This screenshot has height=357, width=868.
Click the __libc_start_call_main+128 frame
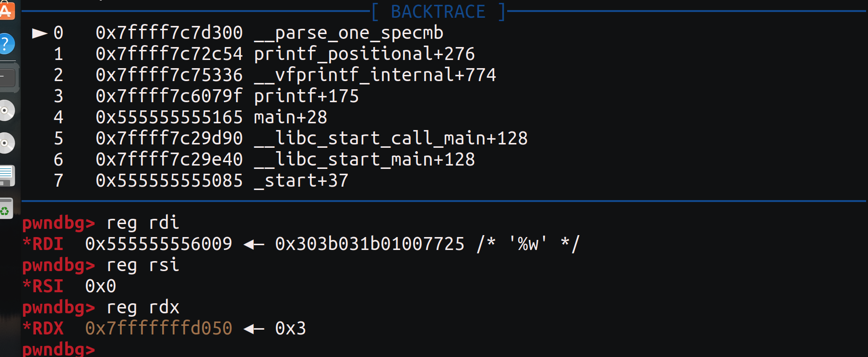[391, 138]
